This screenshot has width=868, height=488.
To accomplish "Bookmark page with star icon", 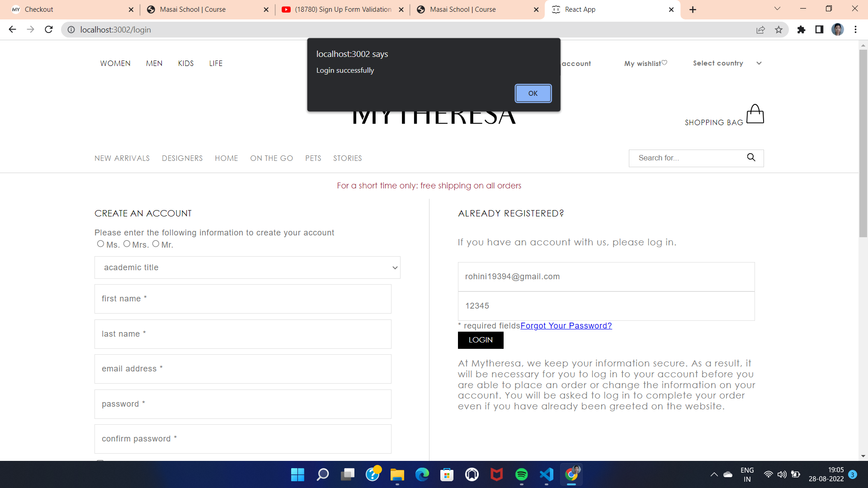I will pos(778,30).
